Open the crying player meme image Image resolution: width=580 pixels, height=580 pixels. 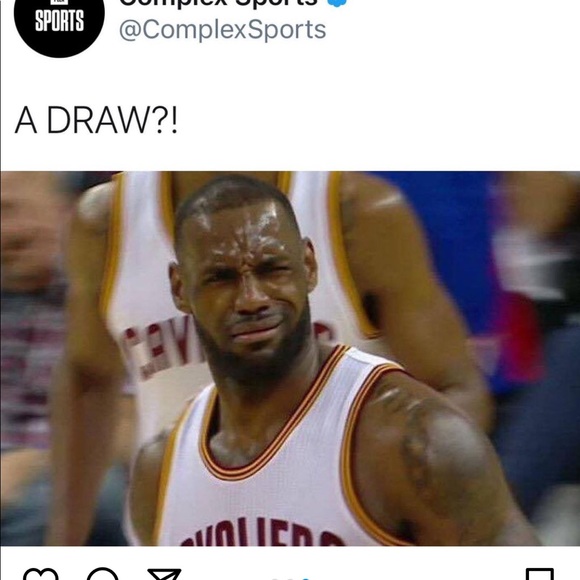pyautogui.click(x=290, y=358)
